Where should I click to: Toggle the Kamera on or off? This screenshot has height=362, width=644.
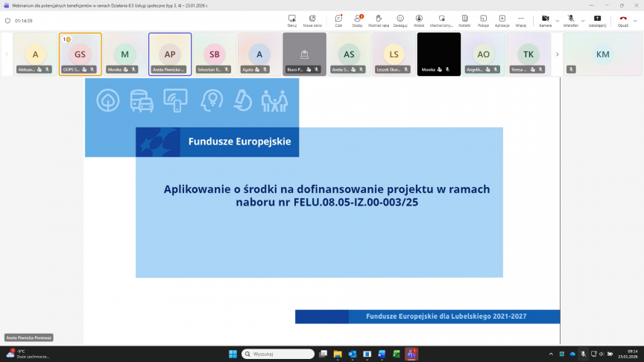click(545, 19)
